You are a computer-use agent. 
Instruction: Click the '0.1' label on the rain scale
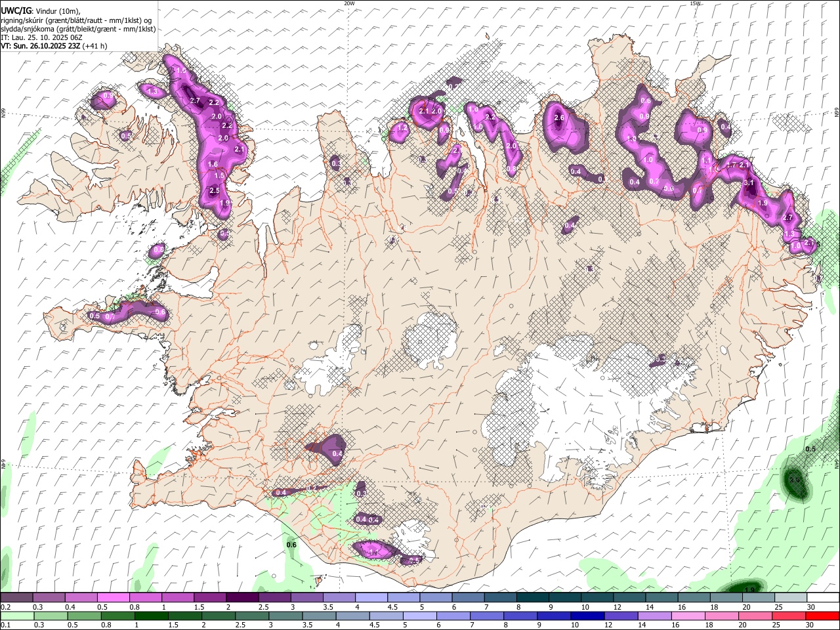tap(5, 625)
